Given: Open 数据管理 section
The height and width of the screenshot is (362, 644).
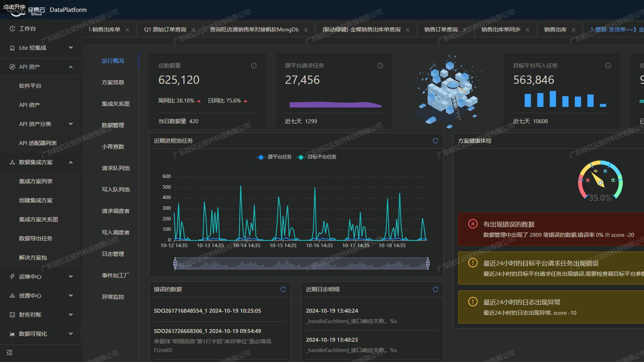Looking at the screenshot, I should click(x=113, y=125).
